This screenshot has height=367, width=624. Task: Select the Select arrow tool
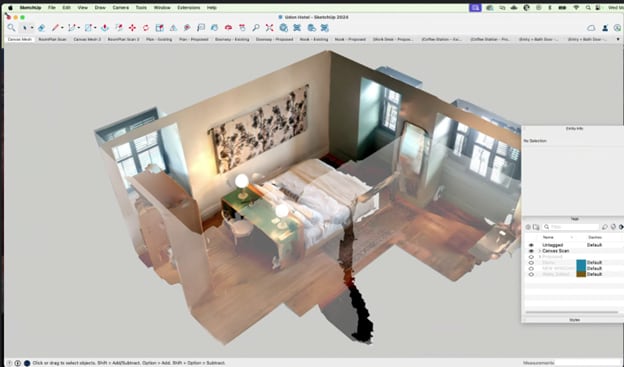click(25, 27)
